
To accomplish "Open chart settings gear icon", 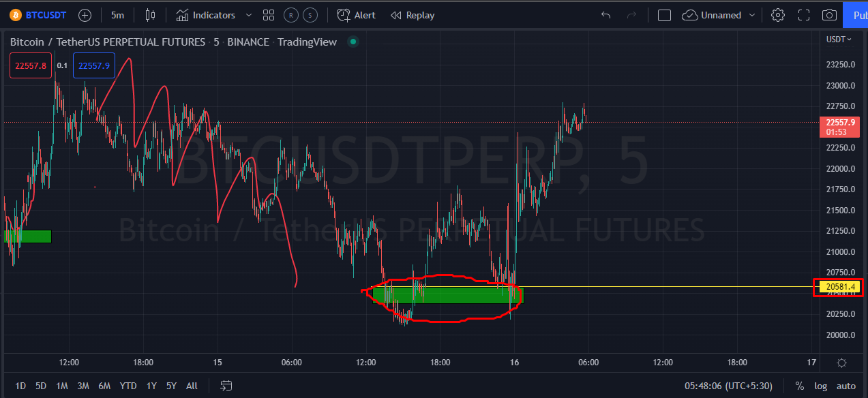I will tap(777, 15).
